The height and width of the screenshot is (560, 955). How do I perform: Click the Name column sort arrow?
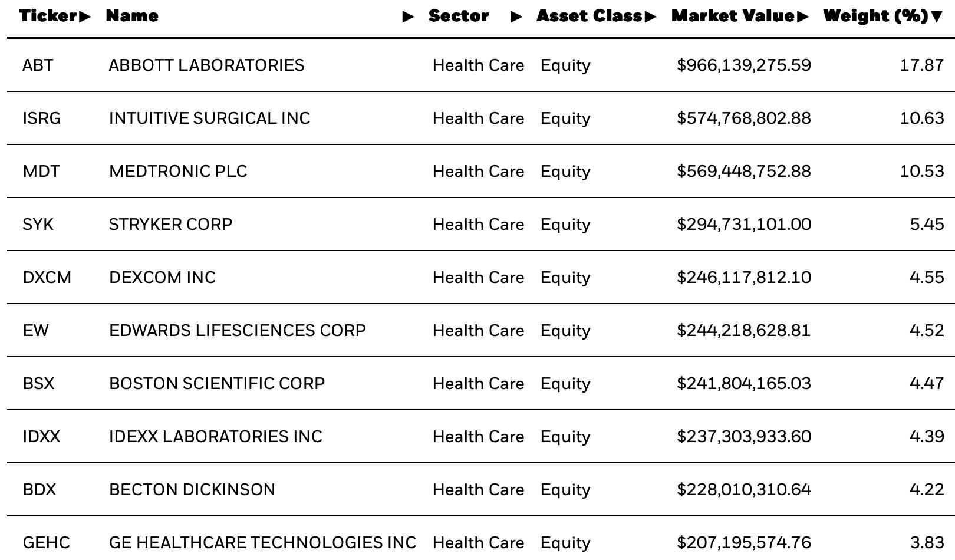tap(408, 17)
